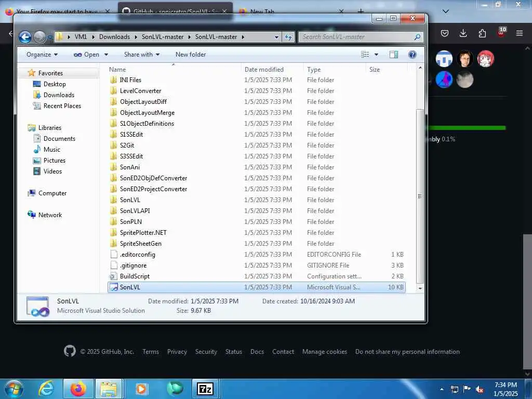Click the VM1 breadcrumb in the address bar
This screenshot has width=532, height=399.
coord(81,37)
